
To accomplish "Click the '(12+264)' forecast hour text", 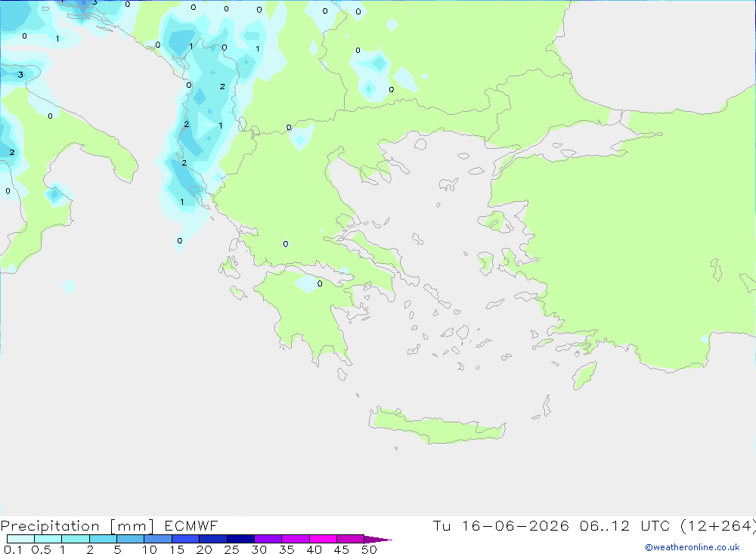I will 718,525.
